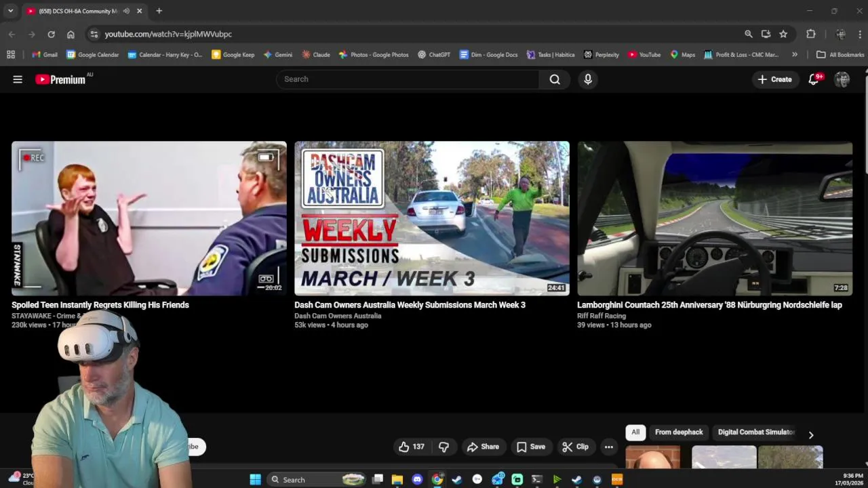Open the Google Calendar bookmark

pyautogui.click(x=93, y=54)
